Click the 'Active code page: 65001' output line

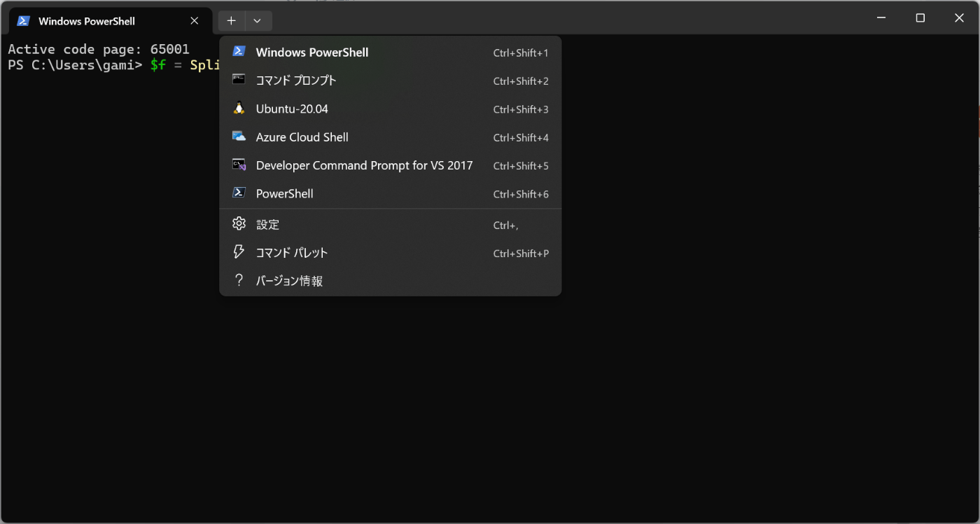(99, 50)
